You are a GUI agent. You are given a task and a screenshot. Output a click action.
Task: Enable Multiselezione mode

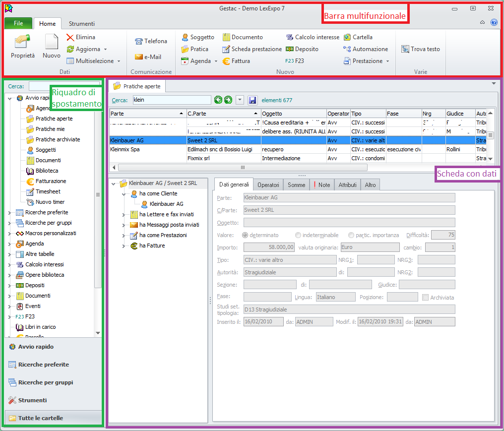pyautogui.click(x=90, y=61)
